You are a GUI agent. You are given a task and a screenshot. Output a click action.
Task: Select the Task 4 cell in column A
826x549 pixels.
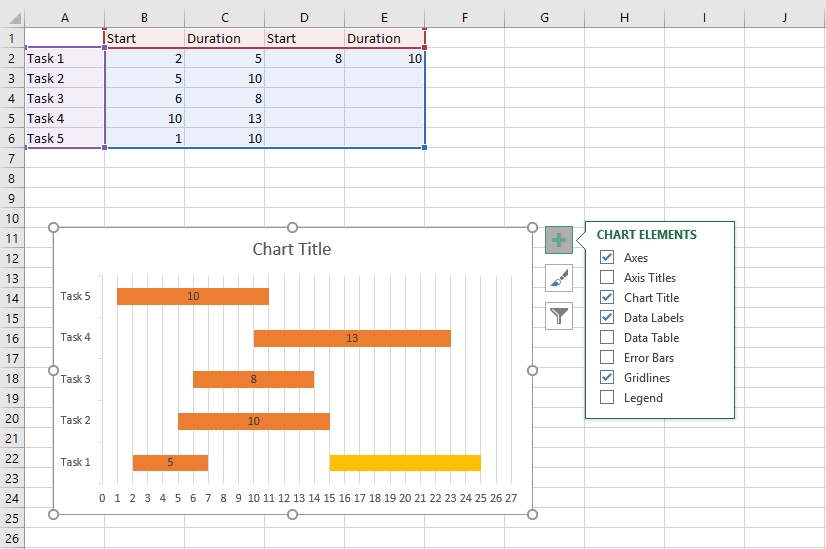pos(64,119)
